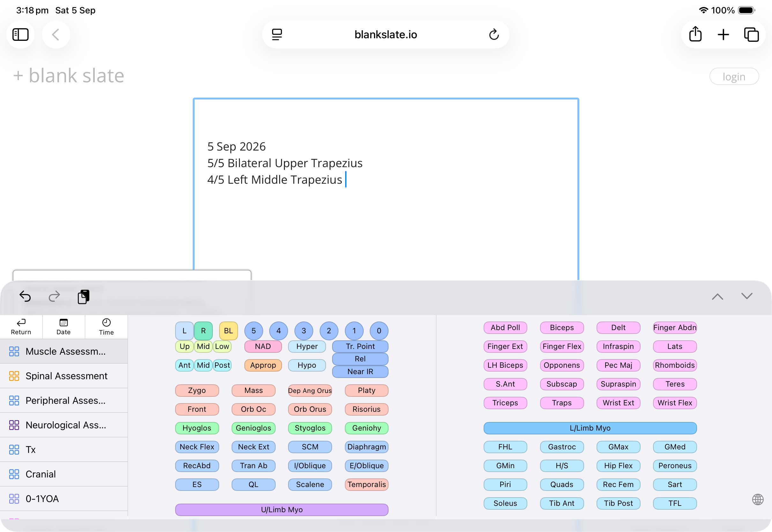Open a new tab with plus icon
Screen dimensions: 772x532
[723, 34]
